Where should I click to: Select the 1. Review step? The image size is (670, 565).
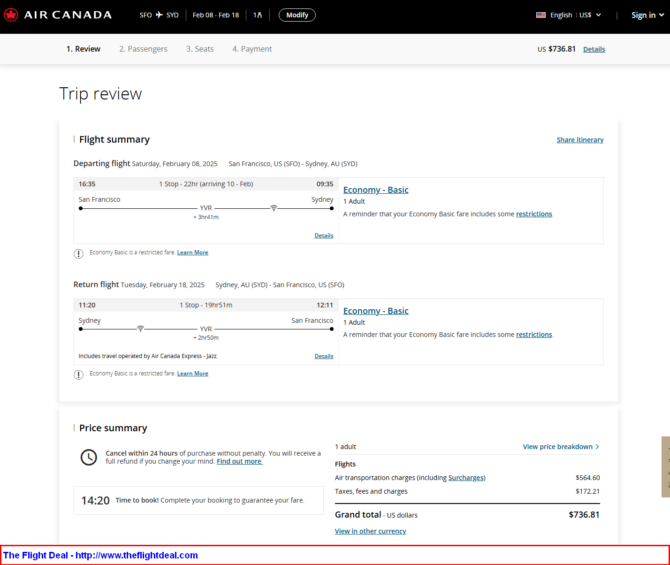click(x=83, y=49)
